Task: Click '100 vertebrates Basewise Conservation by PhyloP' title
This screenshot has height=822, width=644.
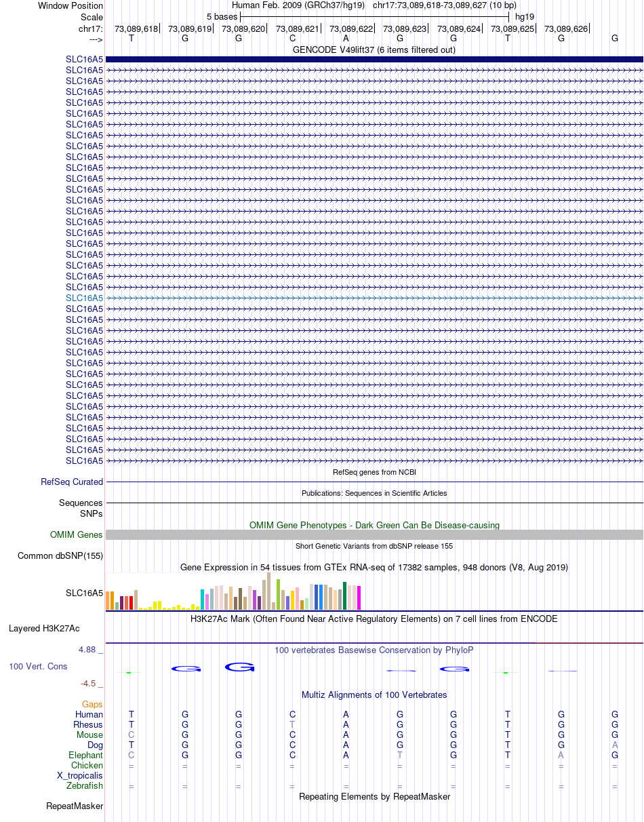Action: coord(374,650)
